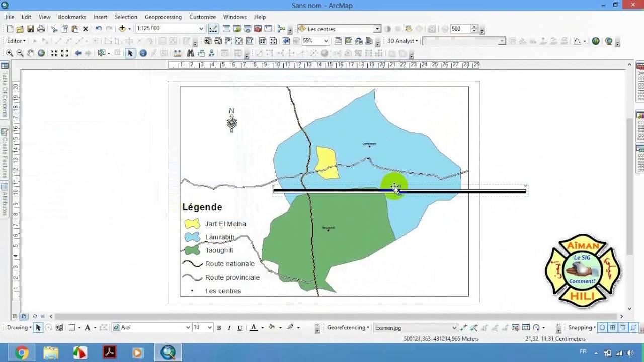This screenshot has height=362, width=644.
Task: Open the Bookmarks menu
Action: [72, 17]
